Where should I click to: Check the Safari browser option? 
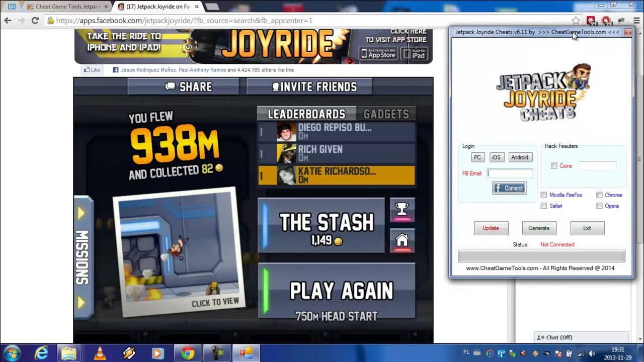[x=544, y=206]
